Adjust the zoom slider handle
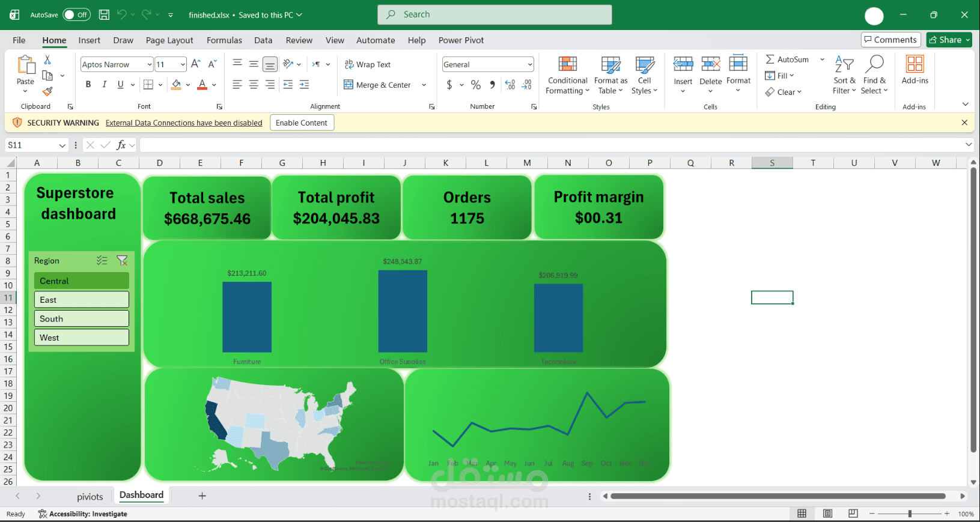980x522 pixels. [x=910, y=514]
